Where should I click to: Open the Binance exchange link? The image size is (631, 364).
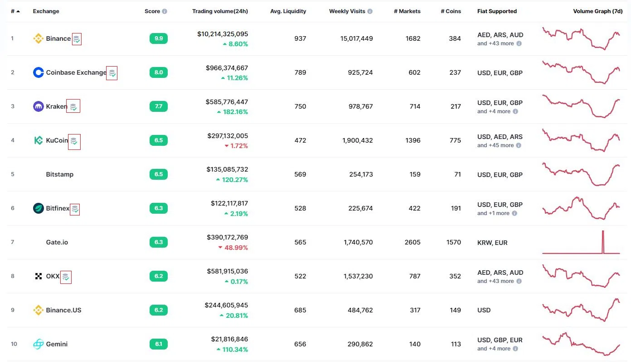point(58,38)
